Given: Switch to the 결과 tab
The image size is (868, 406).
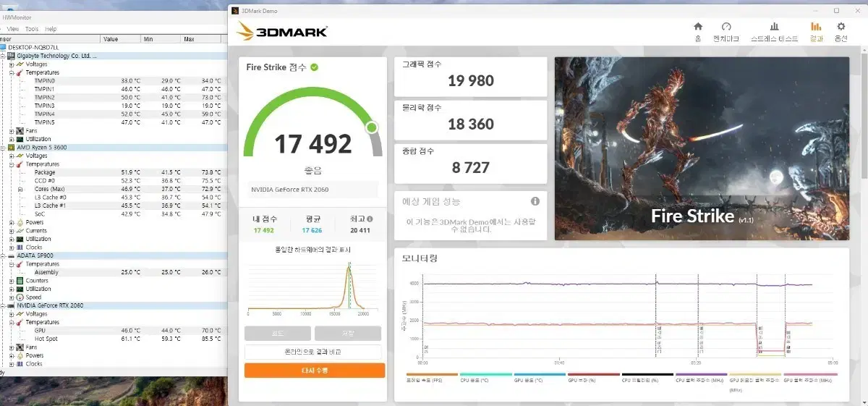Looking at the screenshot, I should [x=816, y=31].
